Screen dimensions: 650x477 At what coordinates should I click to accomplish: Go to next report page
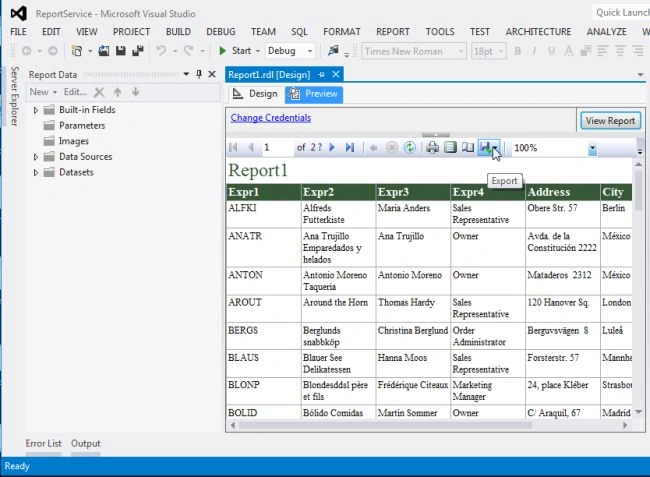point(332,147)
